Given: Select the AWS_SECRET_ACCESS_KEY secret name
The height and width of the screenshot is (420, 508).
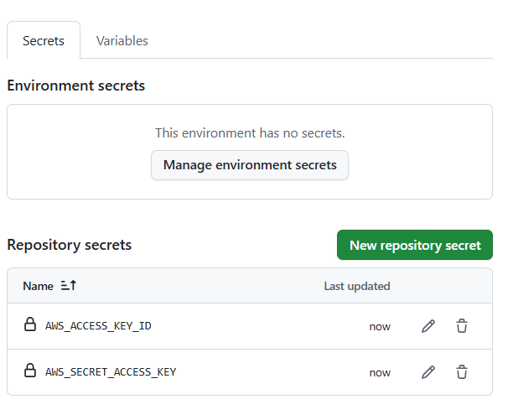Looking at the screenshot, I should pos(111,371).
